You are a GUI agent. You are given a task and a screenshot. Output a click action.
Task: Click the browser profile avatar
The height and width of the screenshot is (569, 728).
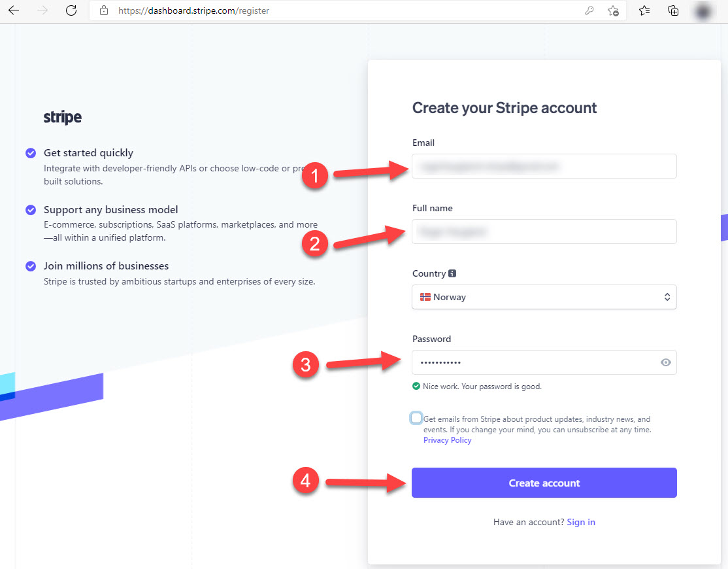coord(703,10)
